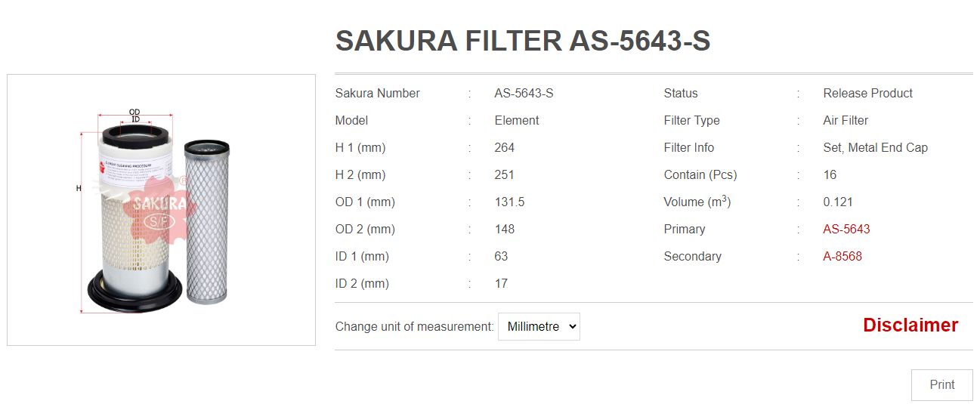
Task: Click the H 1 (mm) label
Action: tap(360, 147)
